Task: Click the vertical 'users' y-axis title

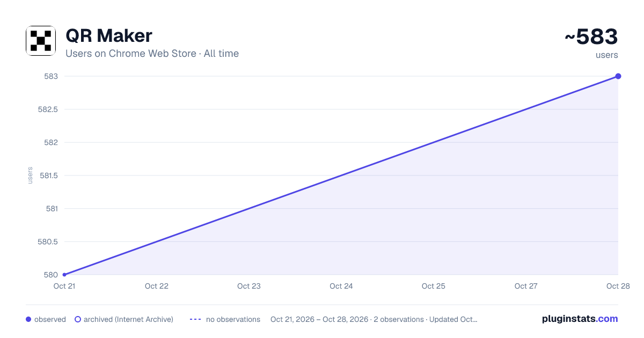Action: point(30,175)
